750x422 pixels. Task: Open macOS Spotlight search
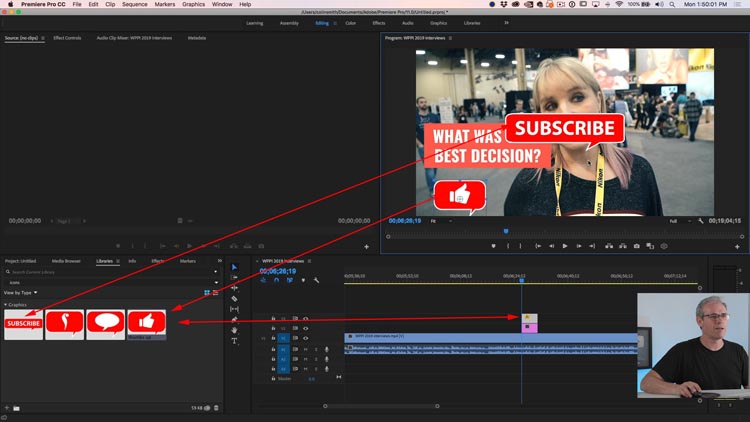click(672, 4)
